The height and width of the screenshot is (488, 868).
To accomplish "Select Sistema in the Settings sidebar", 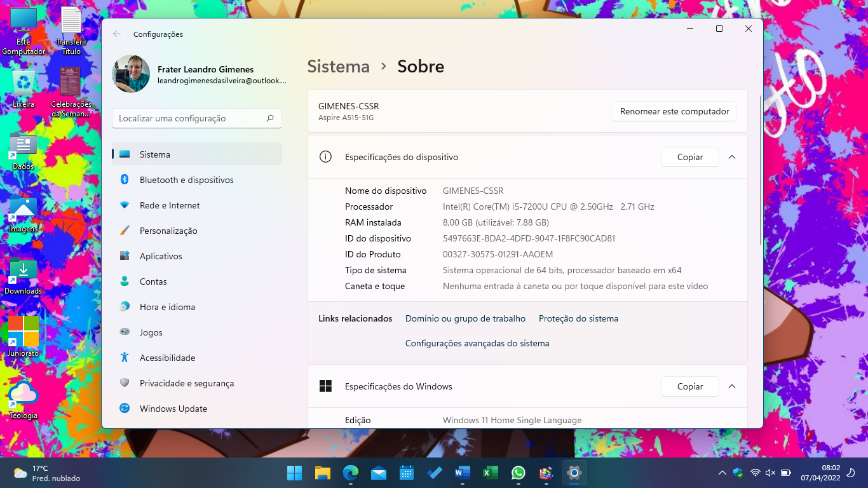I will coord(197,154).
